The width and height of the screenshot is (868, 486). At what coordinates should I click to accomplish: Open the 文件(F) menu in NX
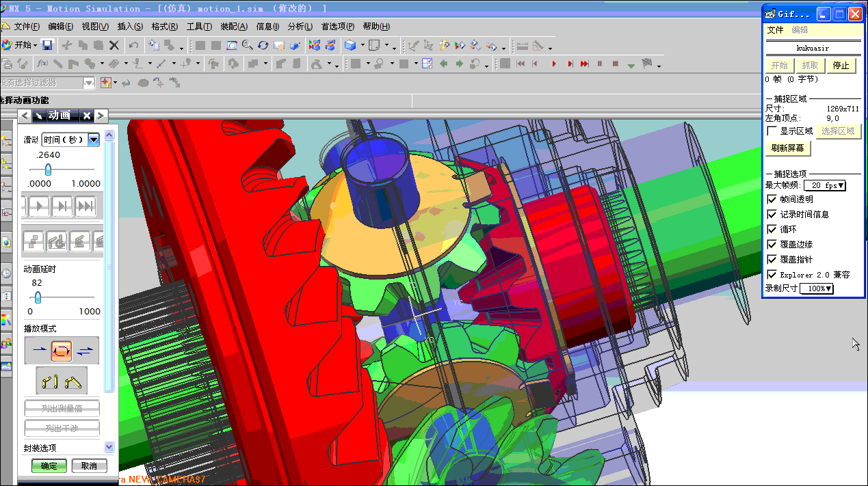pos(27,27)
